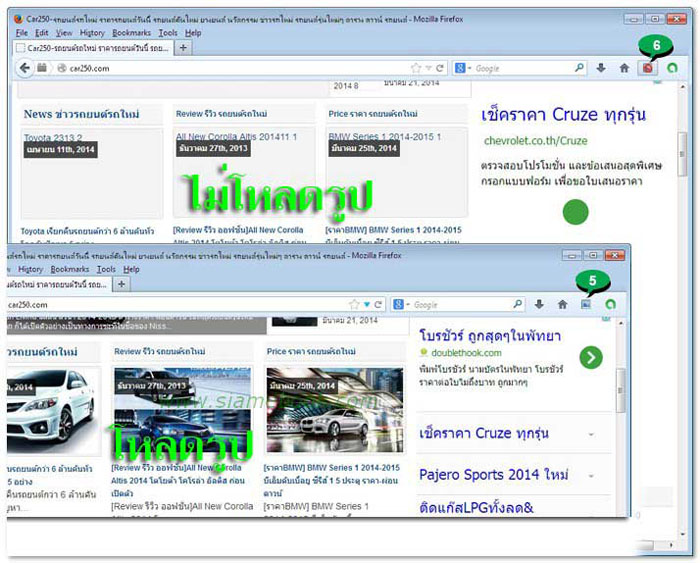The height and width of the screenshot is (563, 700).
Task: Select the Car250 tab in the top window
Action: [93, 48]
